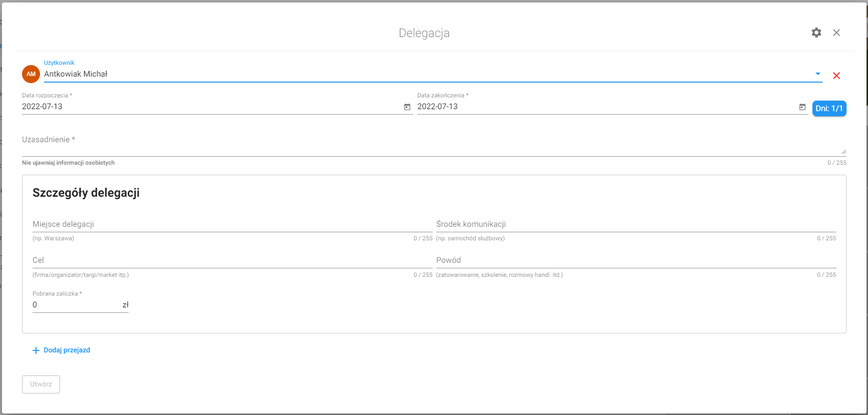
Task: Select the Pobrana zaliczka amount field
Action: (76, 305)
